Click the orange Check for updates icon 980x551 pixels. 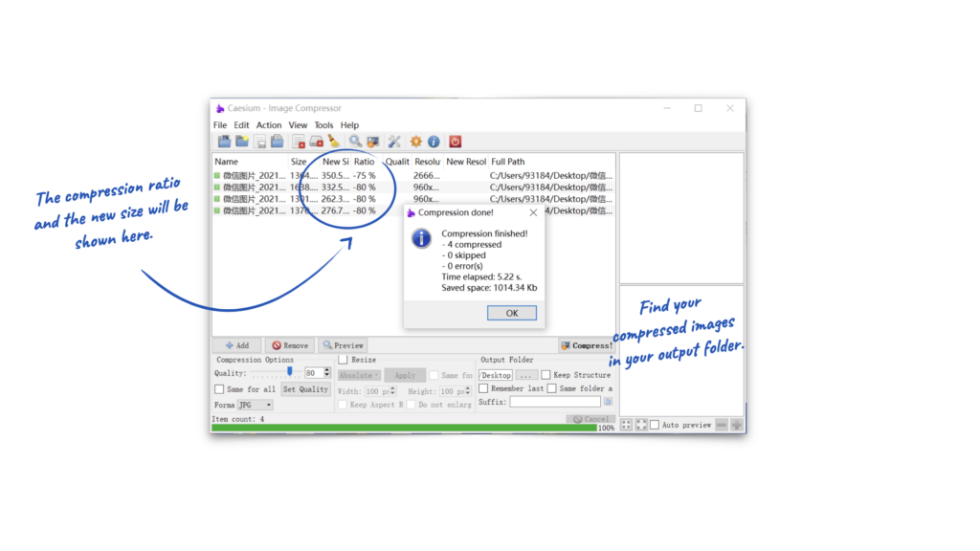pyautogui.click(x=415, y=142)
